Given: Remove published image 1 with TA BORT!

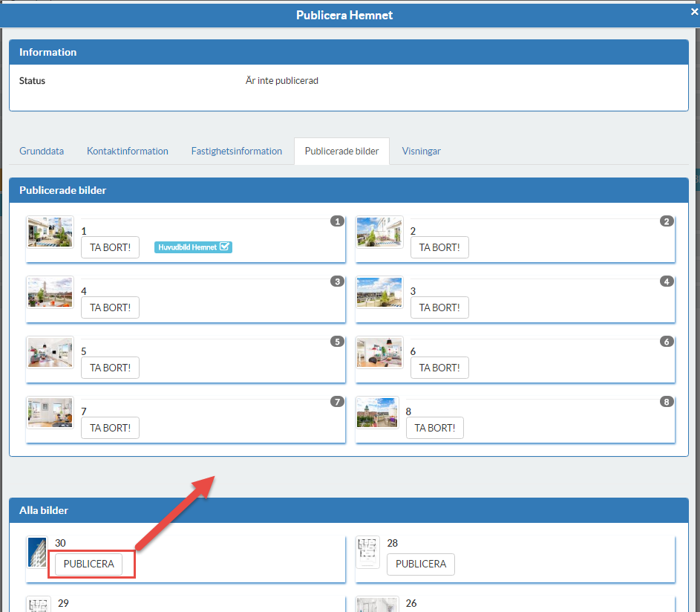Looking at the screenshot, I should pyautogui.click(x=111, y=247).
